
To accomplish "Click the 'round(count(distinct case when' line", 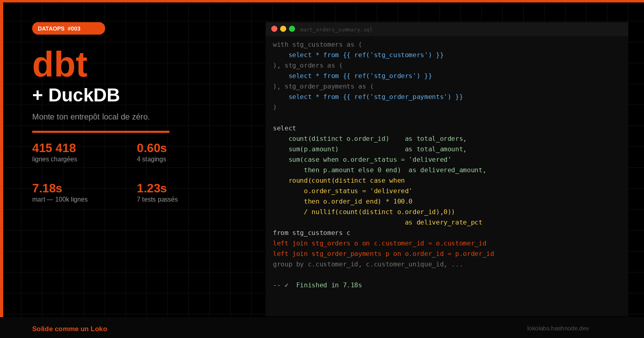I will tap(347, 181).
